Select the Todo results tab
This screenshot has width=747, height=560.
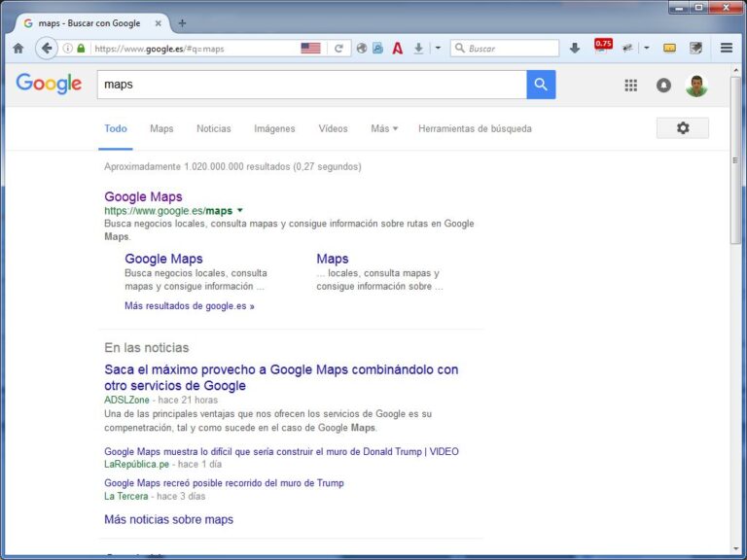[116, 128]
